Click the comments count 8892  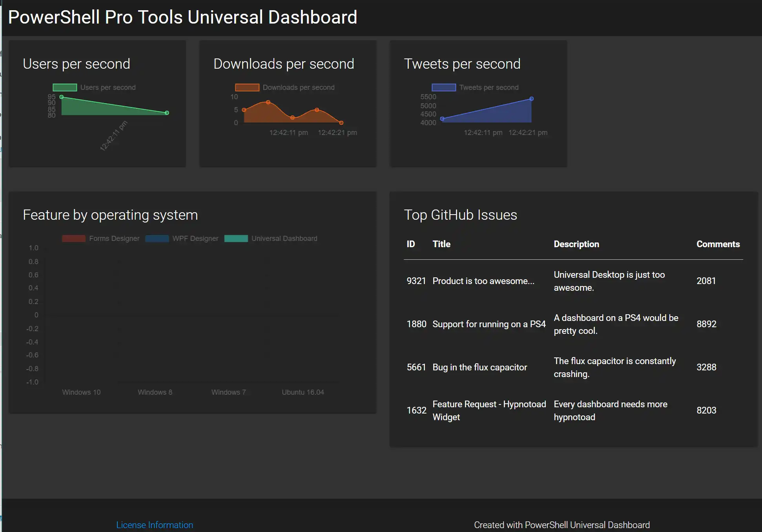click(706, 324)
